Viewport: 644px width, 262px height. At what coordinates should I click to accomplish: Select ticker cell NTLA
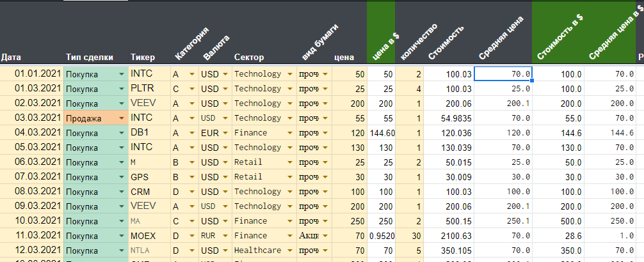point(150,250)
